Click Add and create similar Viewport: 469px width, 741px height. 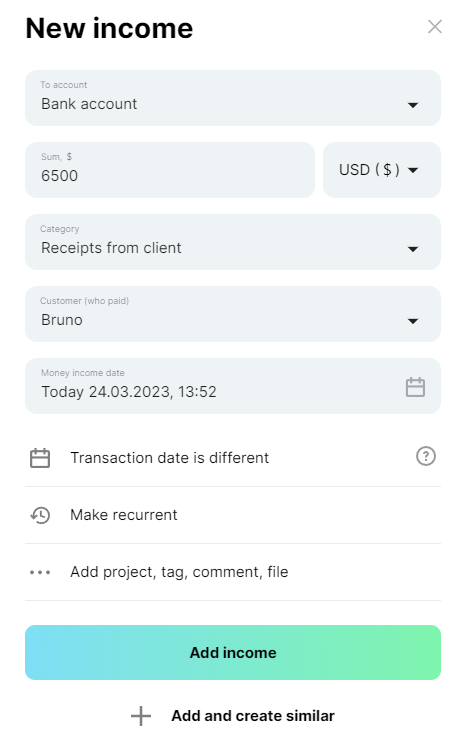(252, 716)
